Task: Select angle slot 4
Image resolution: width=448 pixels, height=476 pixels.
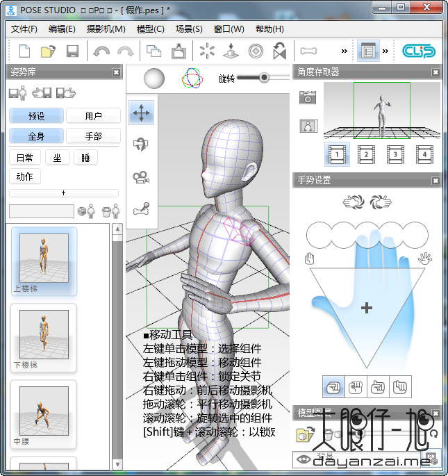Action: [x=424, y=154]
